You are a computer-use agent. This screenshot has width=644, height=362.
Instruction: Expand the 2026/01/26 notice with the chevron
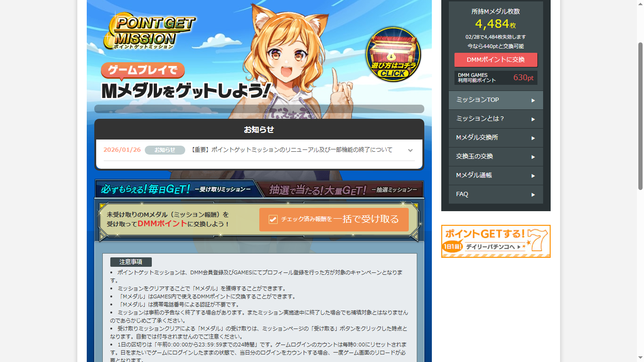410,150
